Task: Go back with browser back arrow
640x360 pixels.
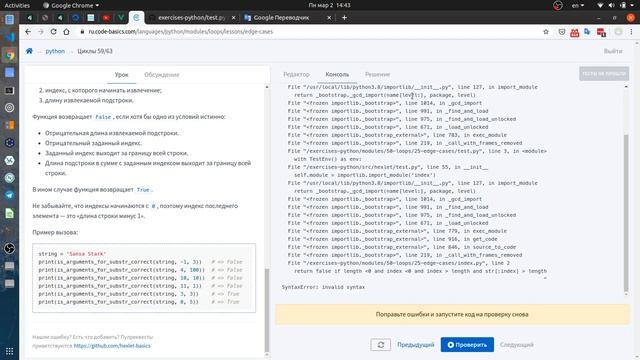Action: 28,31
